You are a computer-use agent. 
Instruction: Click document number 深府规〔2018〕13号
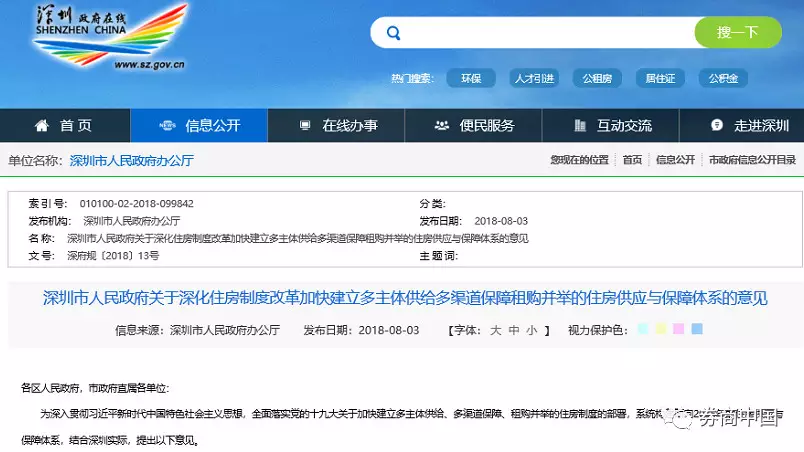pyautogui.click(x=113, y=256)
